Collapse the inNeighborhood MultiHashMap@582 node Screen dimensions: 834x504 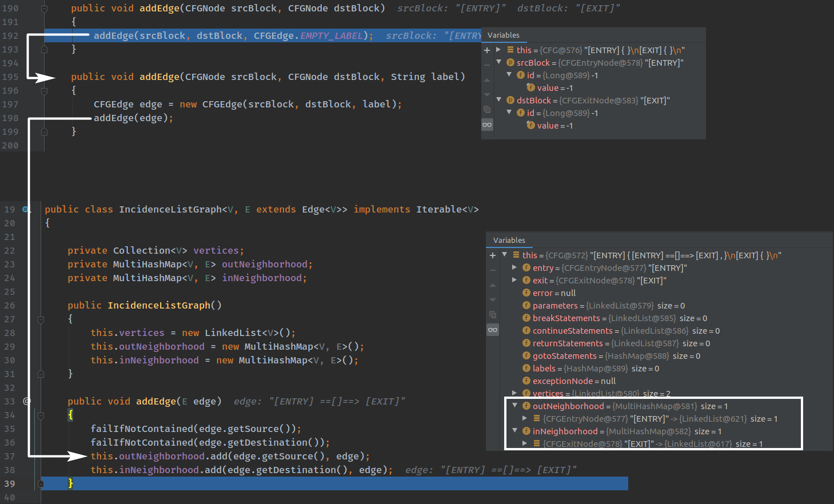tap(514, 430)
